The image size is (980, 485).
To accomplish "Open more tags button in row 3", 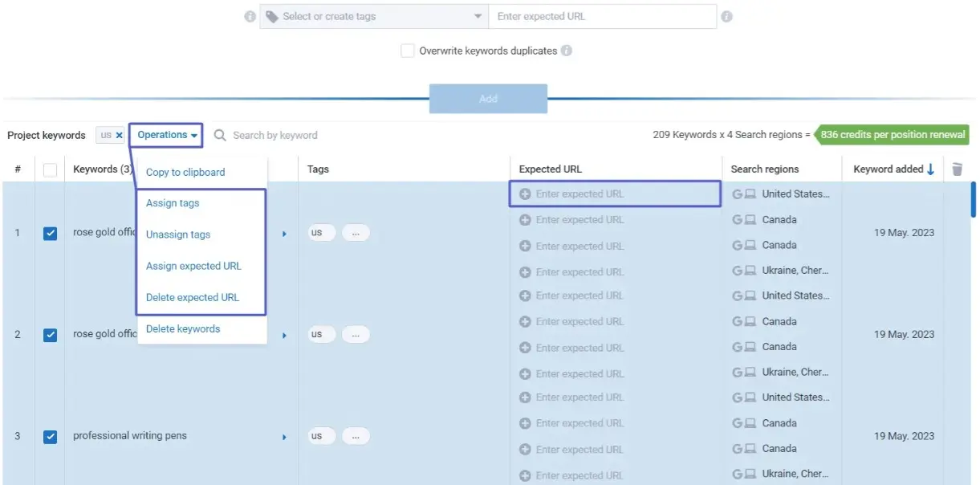I will [356, 436].
